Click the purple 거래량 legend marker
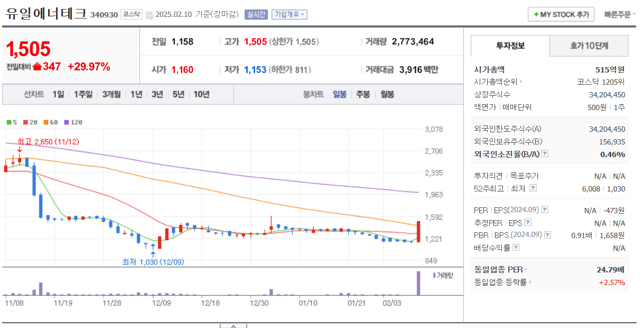 pos(434,275)
